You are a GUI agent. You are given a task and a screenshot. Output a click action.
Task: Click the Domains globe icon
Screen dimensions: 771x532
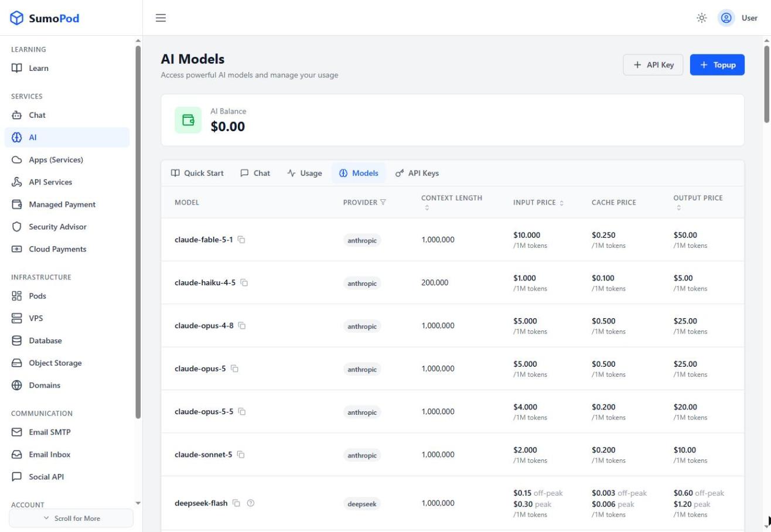(x=17, y=385)
